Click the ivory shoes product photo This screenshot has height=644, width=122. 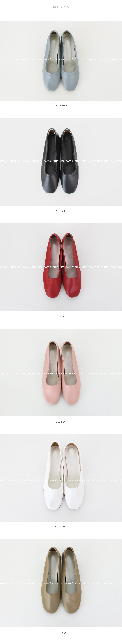tap(61, 477)
